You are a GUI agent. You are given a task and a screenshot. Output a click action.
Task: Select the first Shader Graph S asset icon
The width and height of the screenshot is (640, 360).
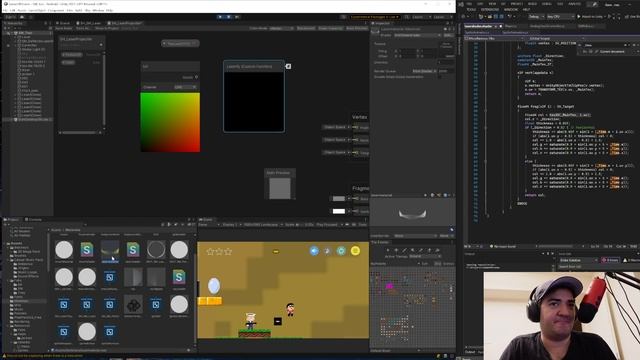pos(87,250)
